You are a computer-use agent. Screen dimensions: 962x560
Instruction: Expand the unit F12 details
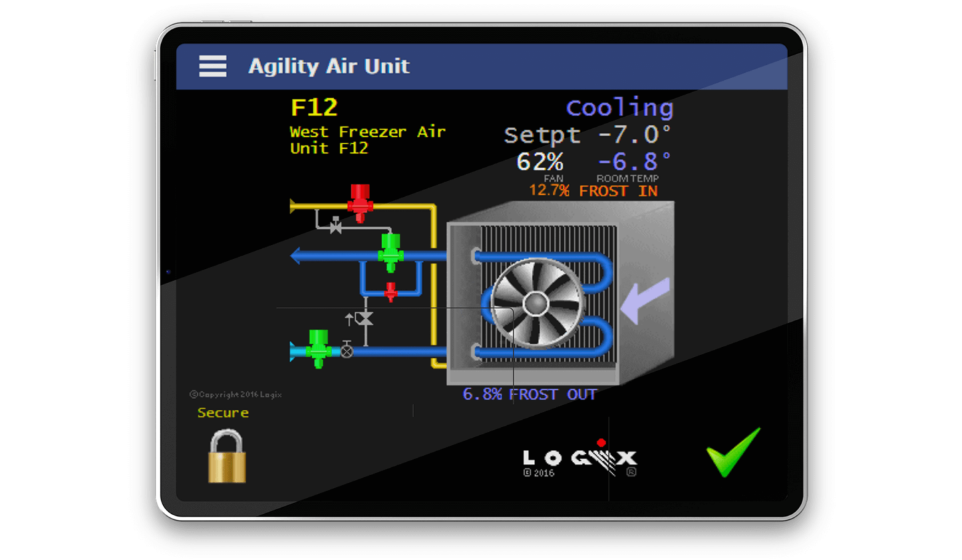(315, 106)
